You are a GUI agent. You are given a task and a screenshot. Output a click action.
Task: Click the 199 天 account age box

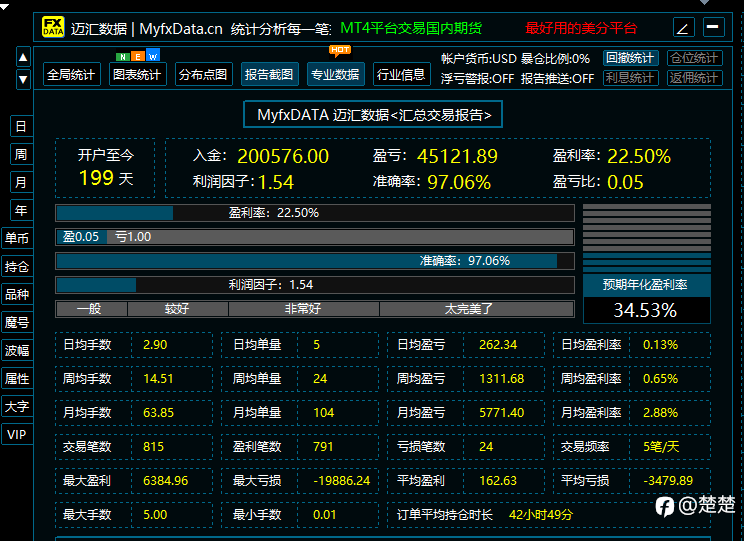click(x=105, y=168)
